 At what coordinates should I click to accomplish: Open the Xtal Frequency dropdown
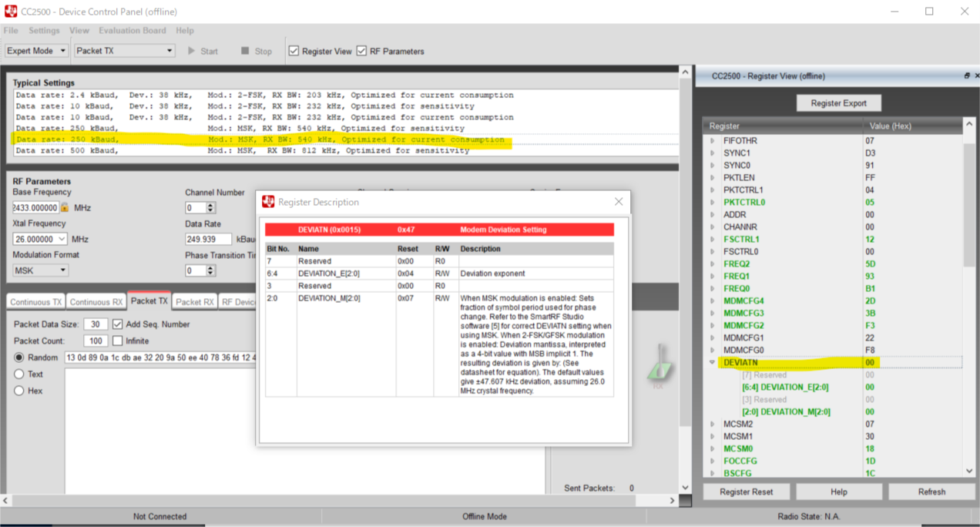pos(40,239)
